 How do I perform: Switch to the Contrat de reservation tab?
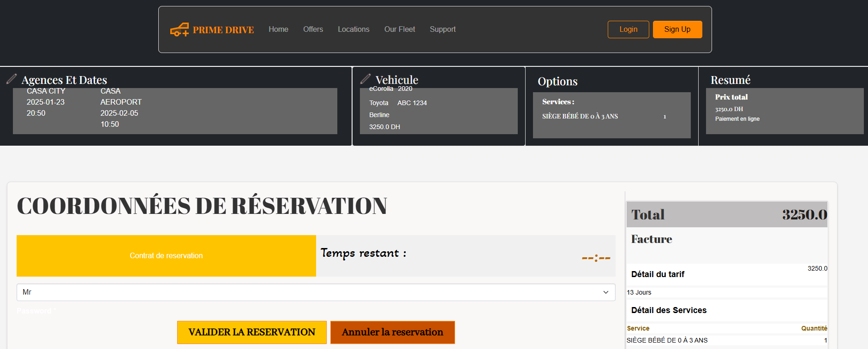tap(166, 256)
